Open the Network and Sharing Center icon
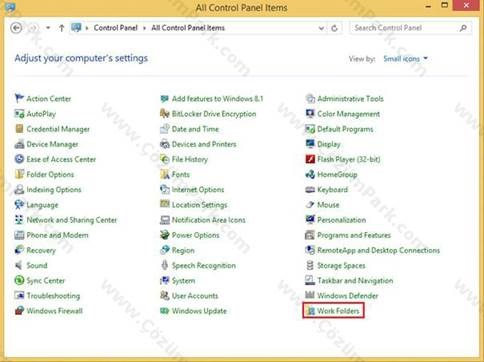This screenshot has width=484, height=362. tap(19, 220)
